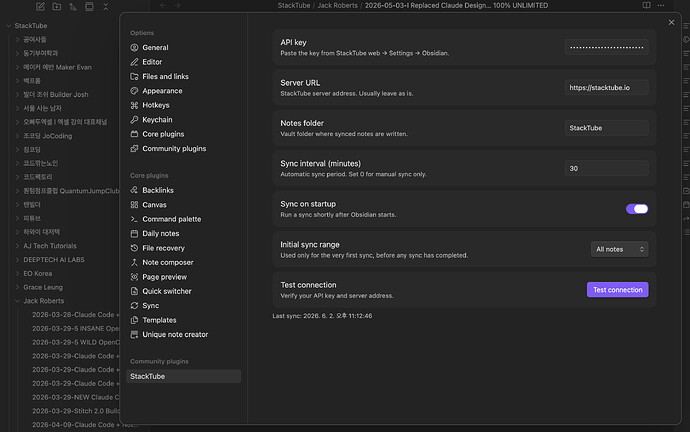Expand the Grace Leung folder
690x432 pixels.
[x=18, y=287]
